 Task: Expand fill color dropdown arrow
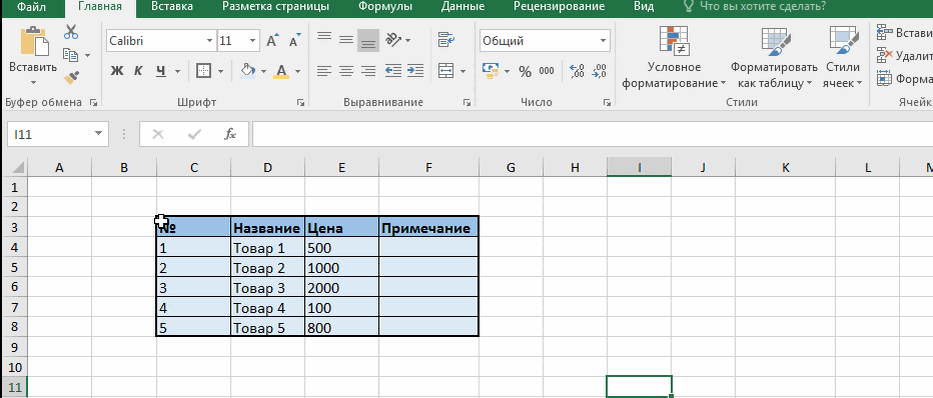click(264, 71)
